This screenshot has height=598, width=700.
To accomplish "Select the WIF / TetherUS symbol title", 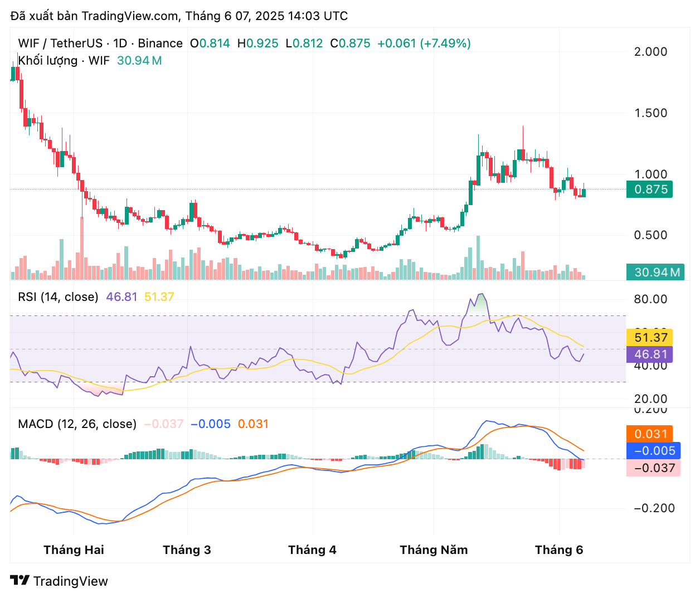I will (x=60, y=43).
